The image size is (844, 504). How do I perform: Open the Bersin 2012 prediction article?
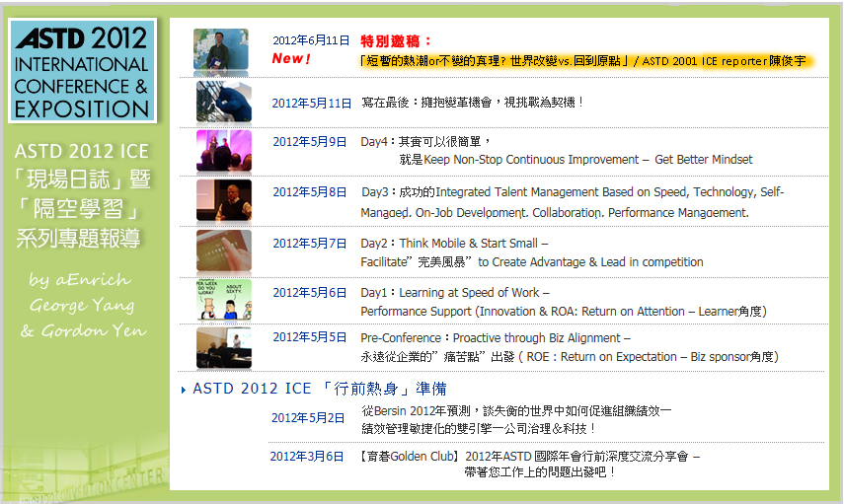(x=516, y=410)
